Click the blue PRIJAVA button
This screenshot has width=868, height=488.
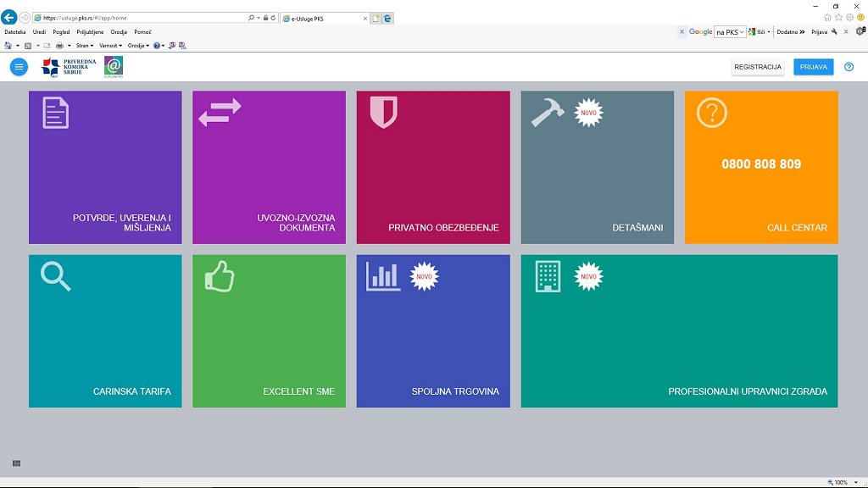pos(814,67)
